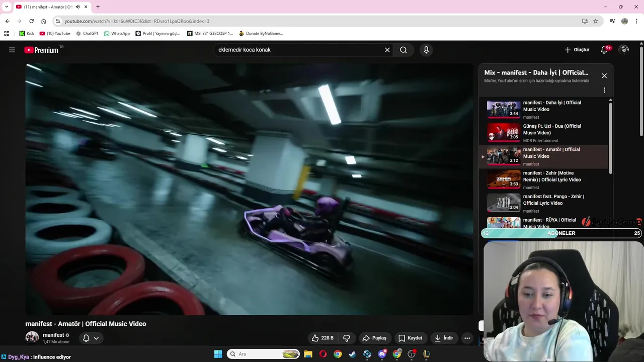Screen dimensions: 644x362
Task: Mute tab via speaker icon
Action: [77, 7]
